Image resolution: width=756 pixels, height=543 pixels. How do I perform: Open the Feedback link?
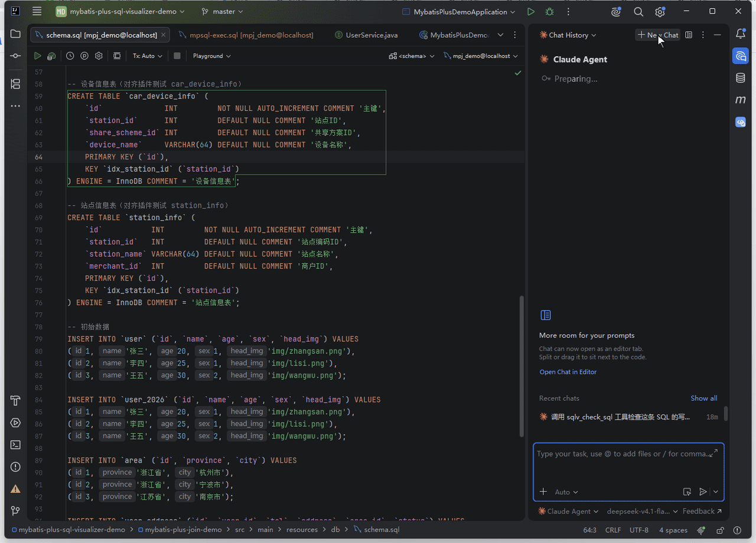click(x=702, y=511)
